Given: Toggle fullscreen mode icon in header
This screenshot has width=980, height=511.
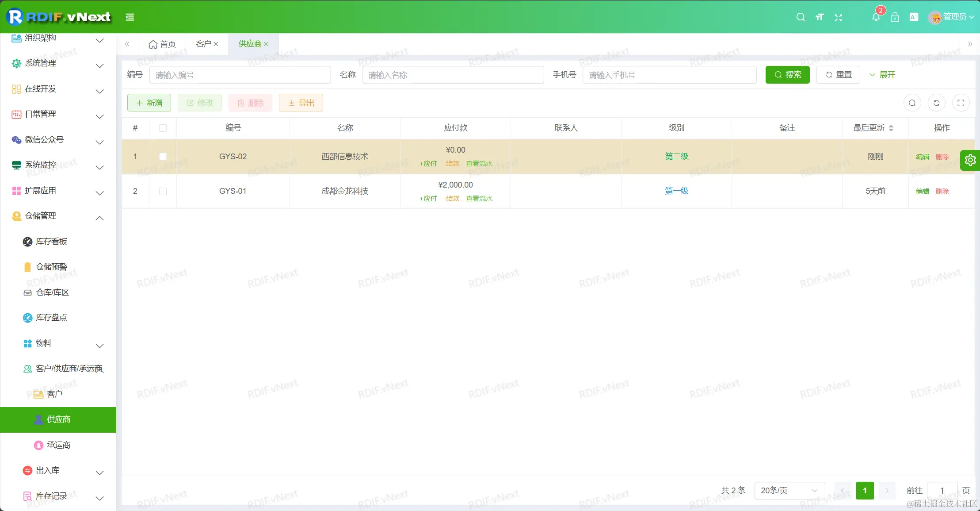Looking at the screenshot, I should pos(838,17).
